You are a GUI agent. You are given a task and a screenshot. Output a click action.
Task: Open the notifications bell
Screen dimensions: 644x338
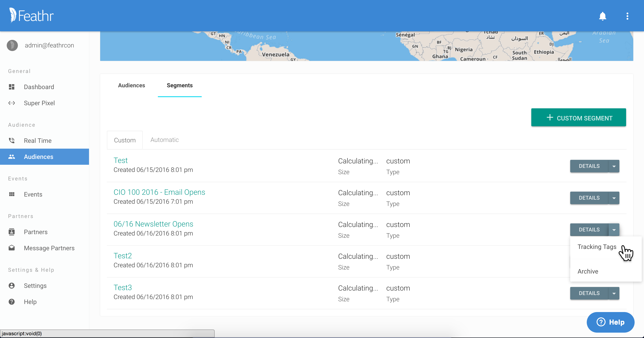(602, 16)
